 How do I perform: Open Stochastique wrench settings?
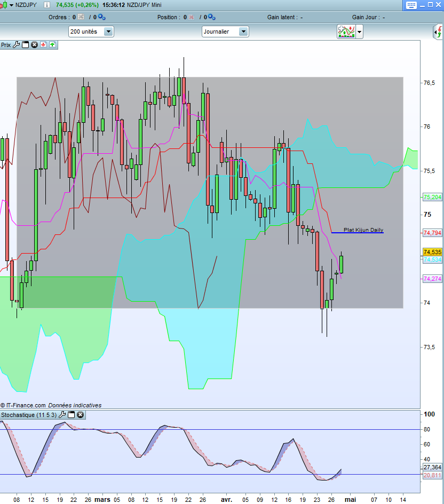point(62,415)
